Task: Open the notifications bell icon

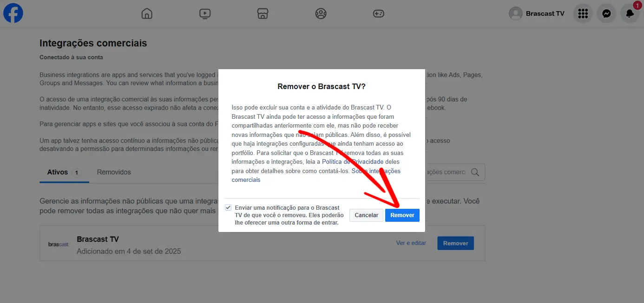Action: tap(630, 13)
